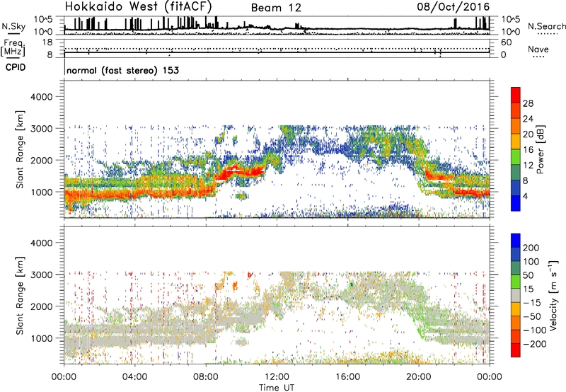
Task: Click the 'Nave' legend label
Action: [538, 49]
